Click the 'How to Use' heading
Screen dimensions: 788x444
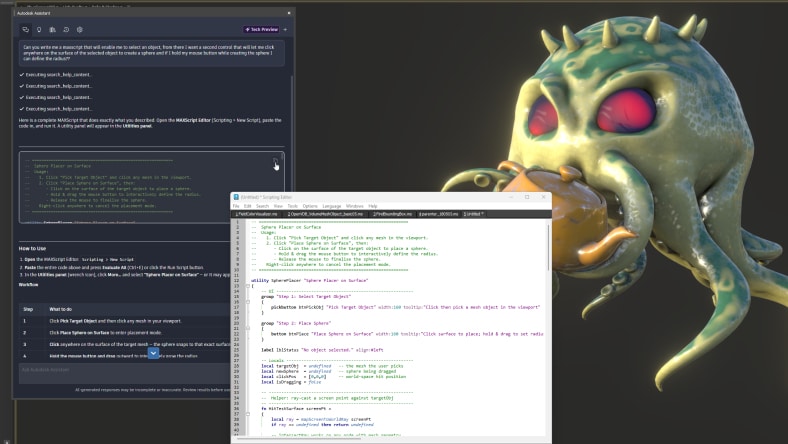(32, 248)
